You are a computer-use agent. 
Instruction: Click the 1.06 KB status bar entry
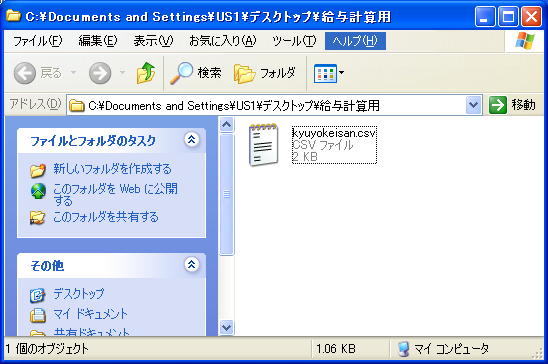click(x=336, y=349)
